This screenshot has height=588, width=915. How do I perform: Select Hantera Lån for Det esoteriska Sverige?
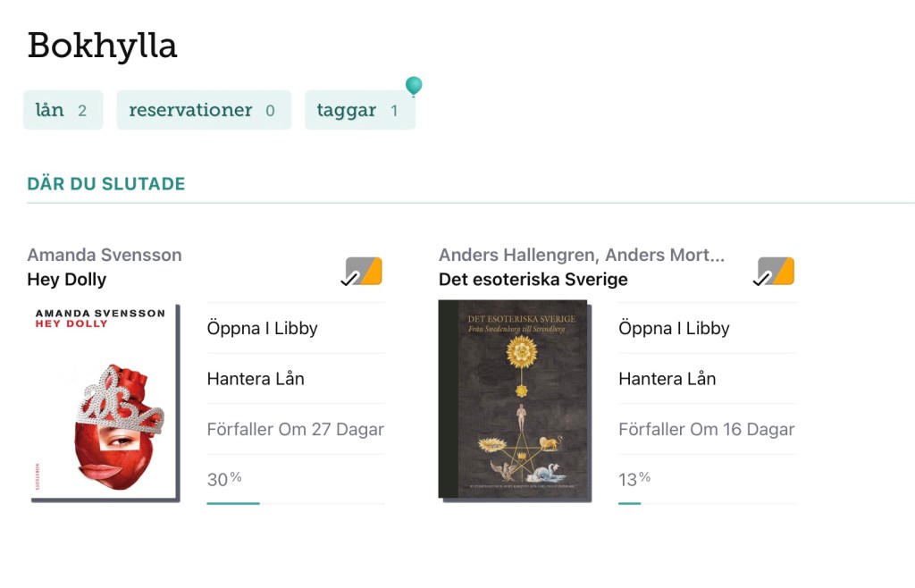pos(667,379)
